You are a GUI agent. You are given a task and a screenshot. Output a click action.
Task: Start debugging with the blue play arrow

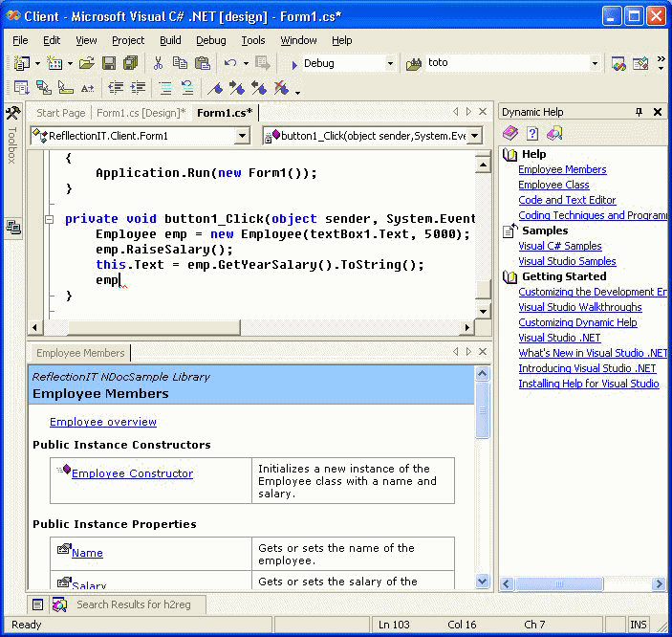(294, 65)
